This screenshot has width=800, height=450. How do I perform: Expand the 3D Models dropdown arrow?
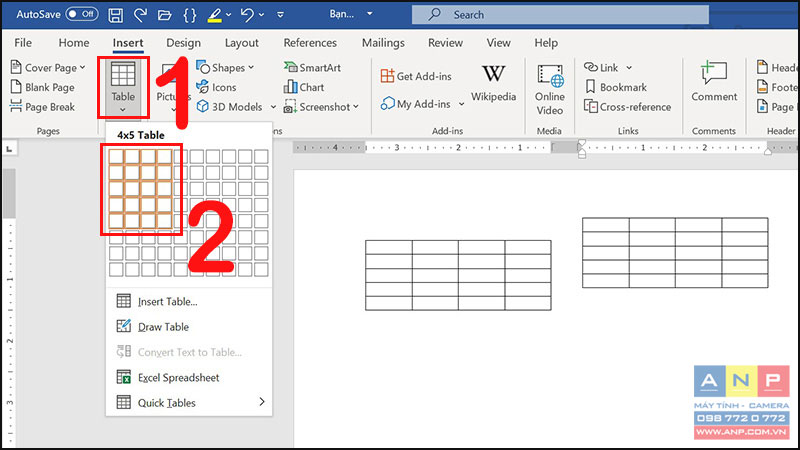click(x=273, y=107)
